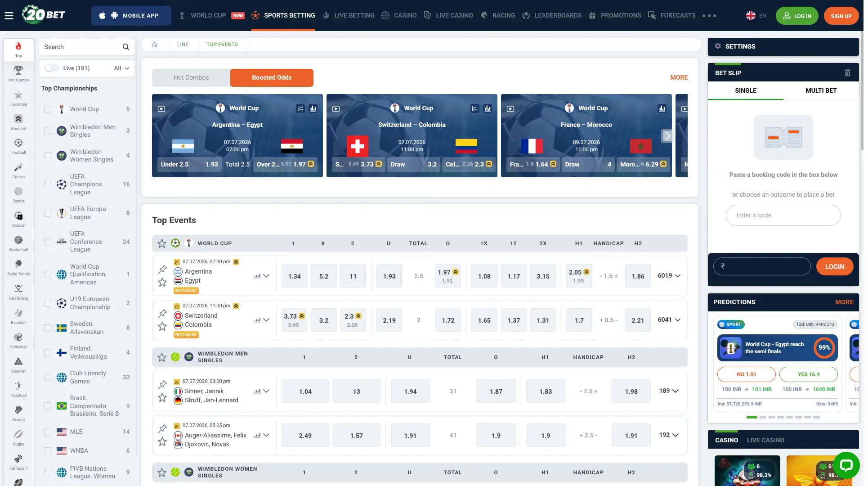Open the All live filter dropdown
868x486 pixels.
(121, 68)
